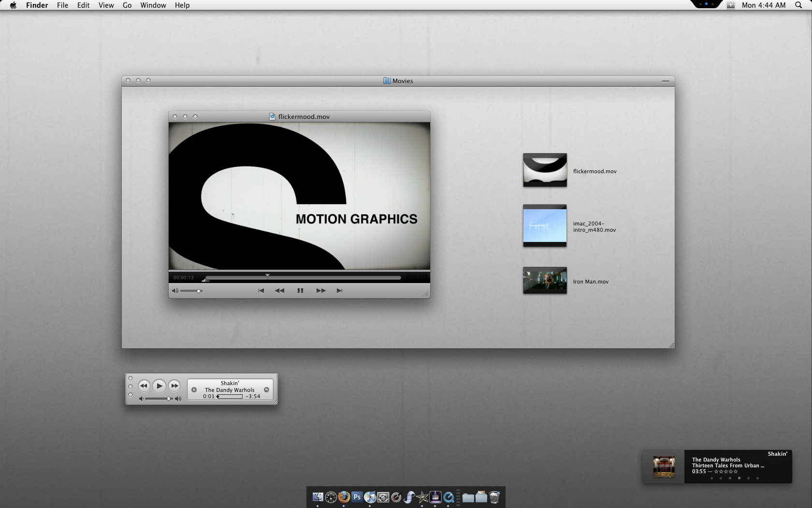This screenshot has height=508, width=812.
Task: Open the AppleScript scroll icon in the Dock
Action: tap(409, 497)
